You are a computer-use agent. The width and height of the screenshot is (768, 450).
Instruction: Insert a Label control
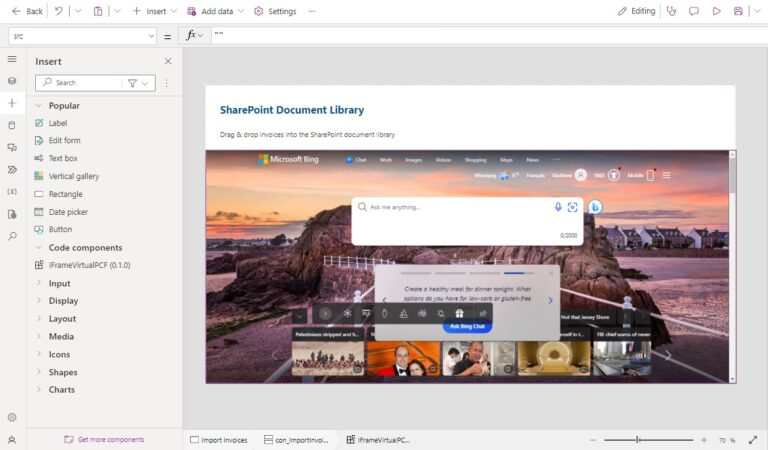58,123
